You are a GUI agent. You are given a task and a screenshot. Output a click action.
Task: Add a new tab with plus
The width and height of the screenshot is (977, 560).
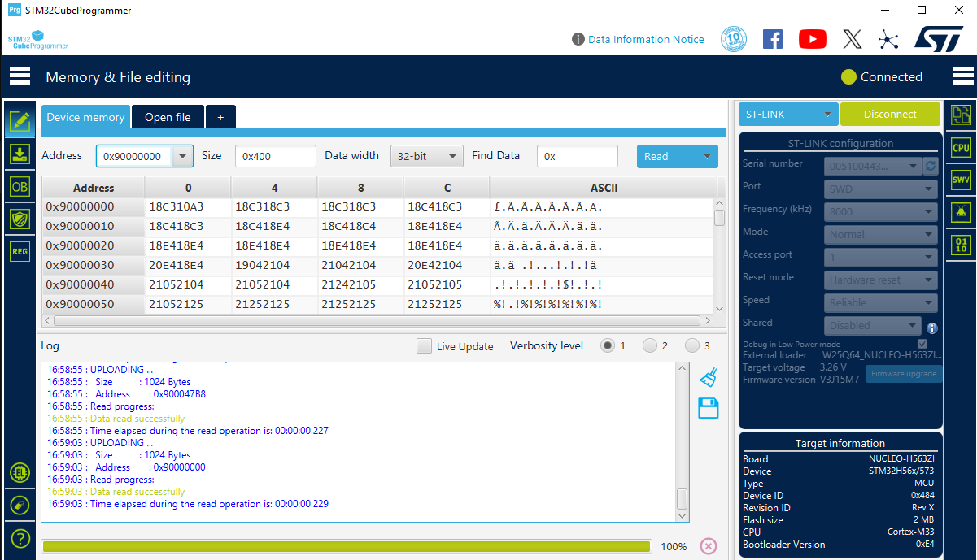pos(220,117)
